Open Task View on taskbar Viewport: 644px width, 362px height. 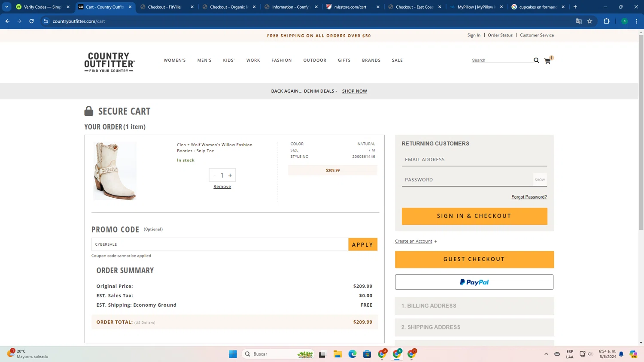coord(322,354)
